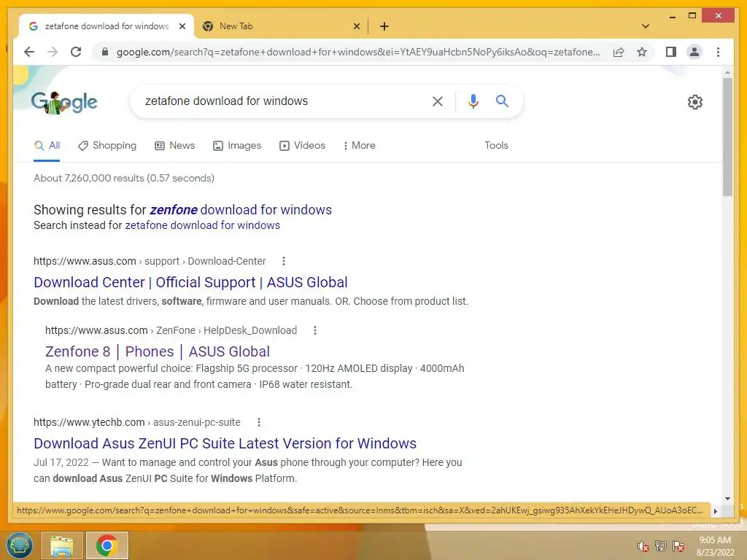Share this page using the share icon
The height and width of the screenshot is (560, 747).
click(x=619, y=52)
